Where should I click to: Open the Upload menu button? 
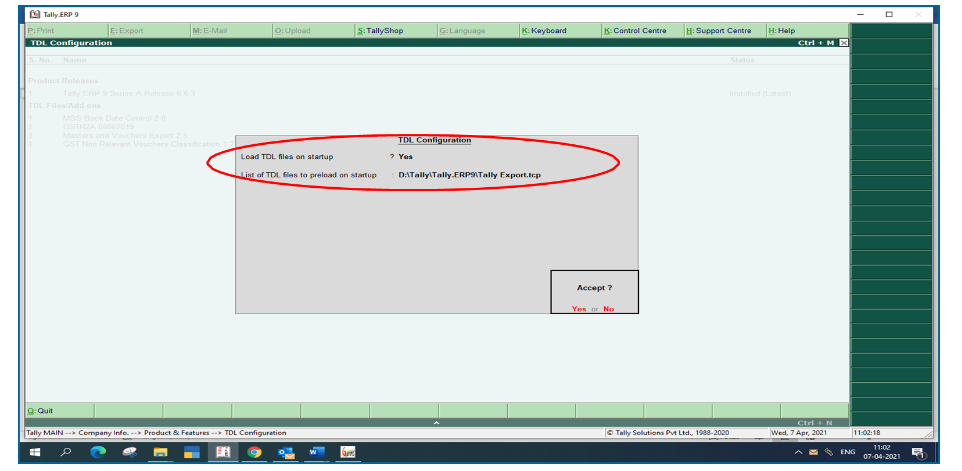(x=313, y=31)
